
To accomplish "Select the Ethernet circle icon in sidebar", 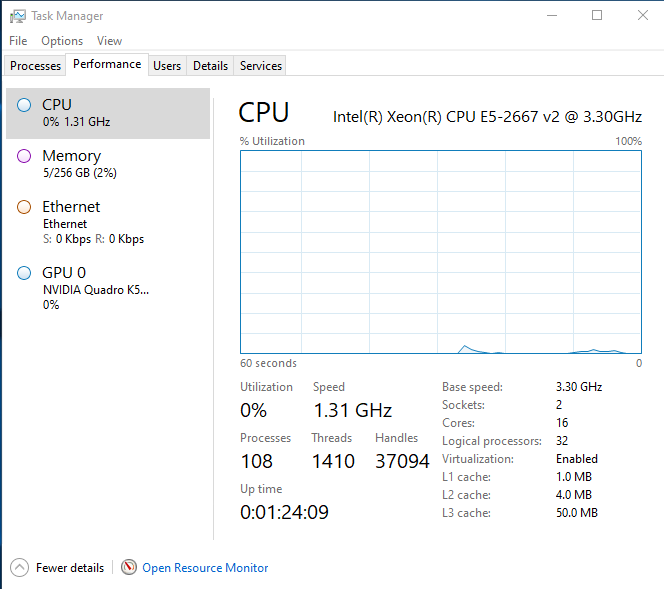I will point(24,207).
